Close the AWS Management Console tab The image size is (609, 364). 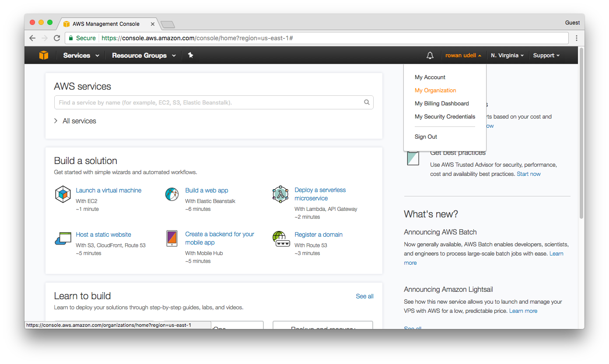(x=153, y=24)
